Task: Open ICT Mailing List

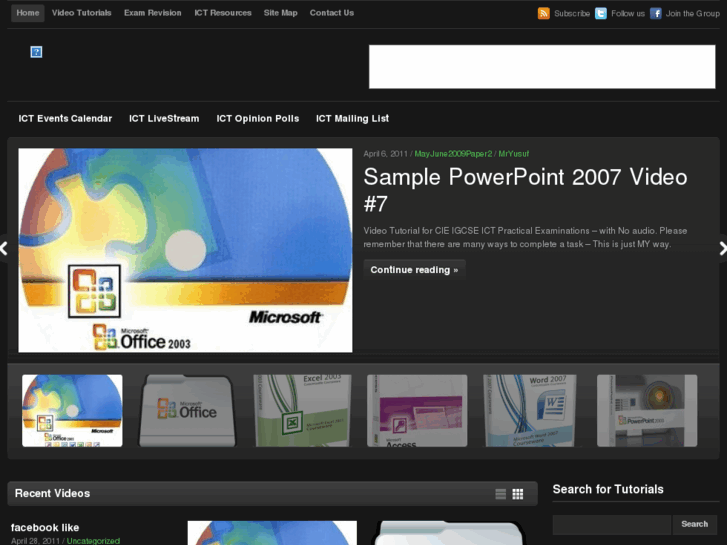Action: pos(352,119)
